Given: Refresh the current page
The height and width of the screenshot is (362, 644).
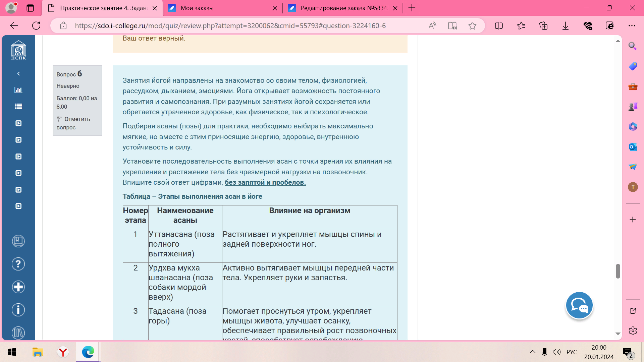Looking at the screenshot, I should point(36,26).
